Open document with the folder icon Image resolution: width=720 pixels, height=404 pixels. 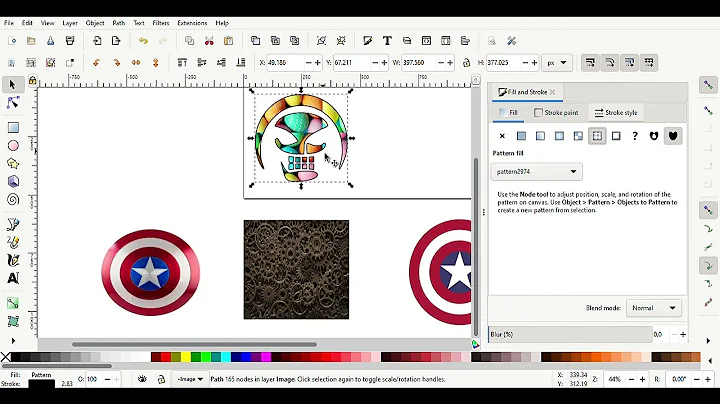click(x=31, y=41)
